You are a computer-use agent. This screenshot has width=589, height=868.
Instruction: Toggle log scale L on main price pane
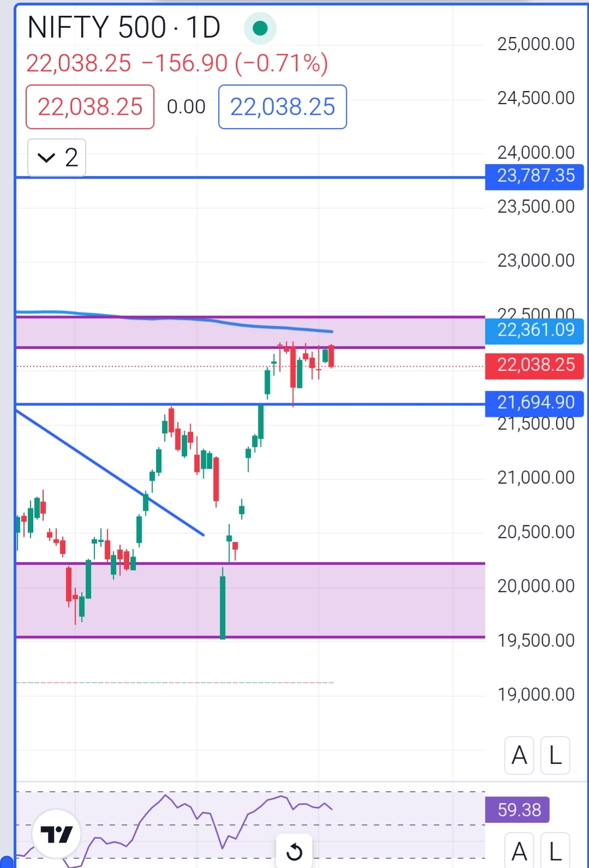[555, 756]
